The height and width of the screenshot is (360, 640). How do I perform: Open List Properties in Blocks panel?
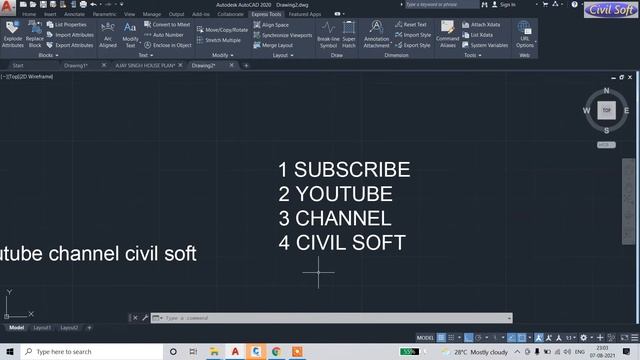pos(67,24)
